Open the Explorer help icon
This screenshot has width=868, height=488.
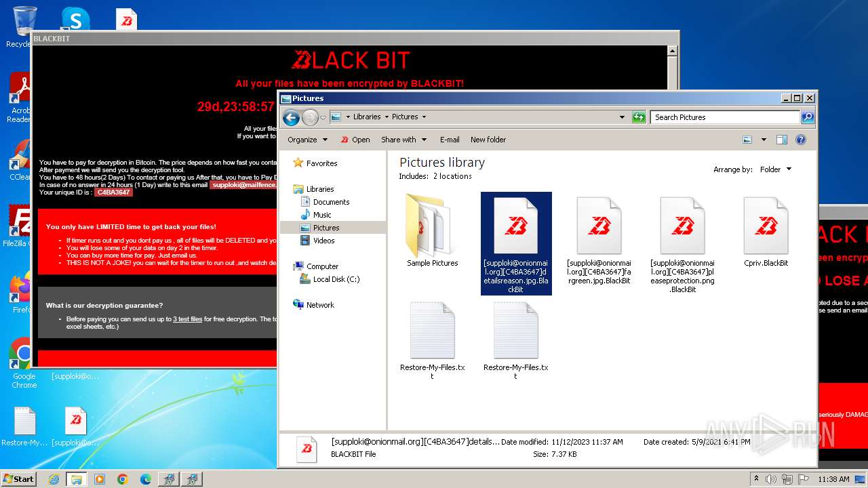[x=801, y=140]
